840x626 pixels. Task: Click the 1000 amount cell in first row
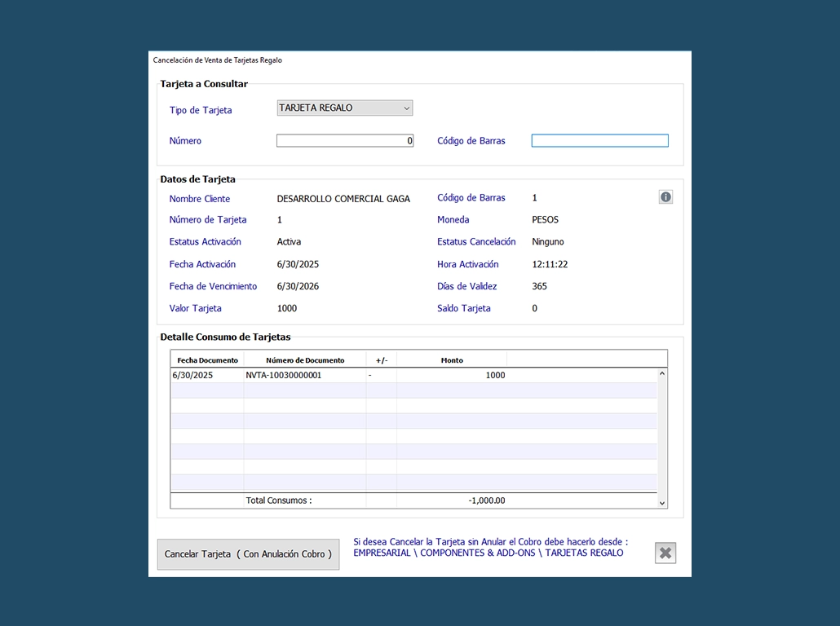click(494, 376)
